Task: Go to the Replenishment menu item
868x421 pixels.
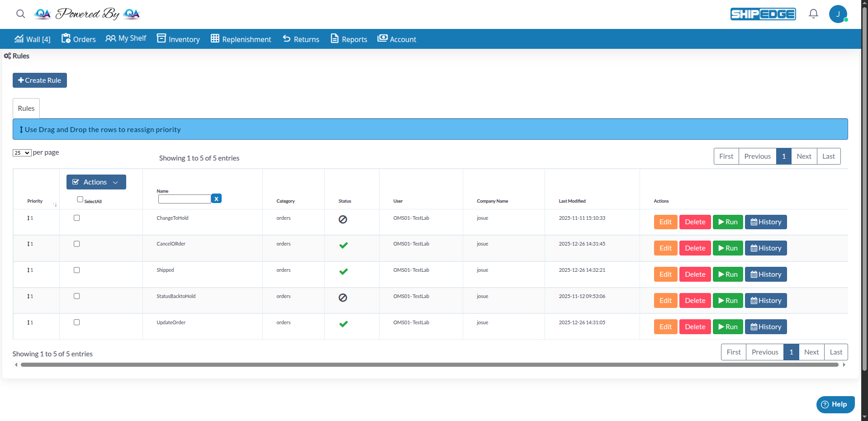Action: point(241,39)
